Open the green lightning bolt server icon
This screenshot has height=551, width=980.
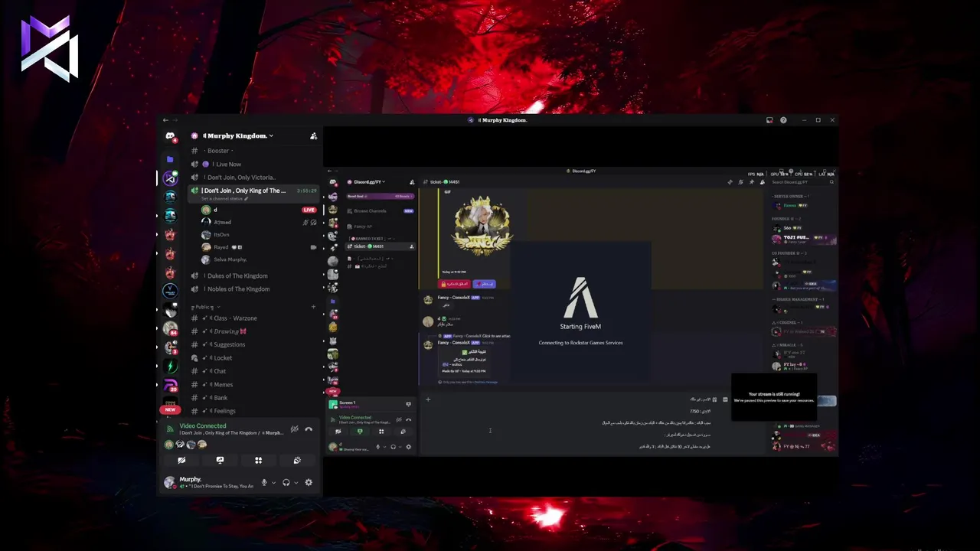pos(170,366)
